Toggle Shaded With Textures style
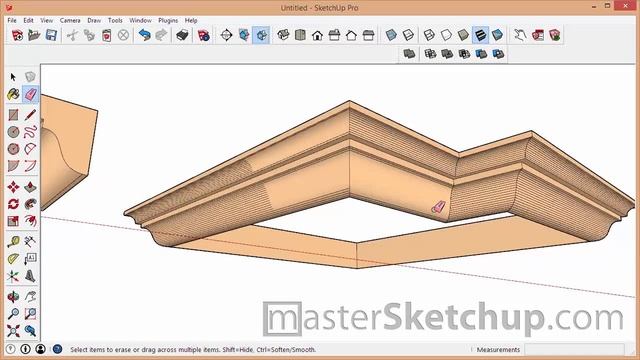 480,35
